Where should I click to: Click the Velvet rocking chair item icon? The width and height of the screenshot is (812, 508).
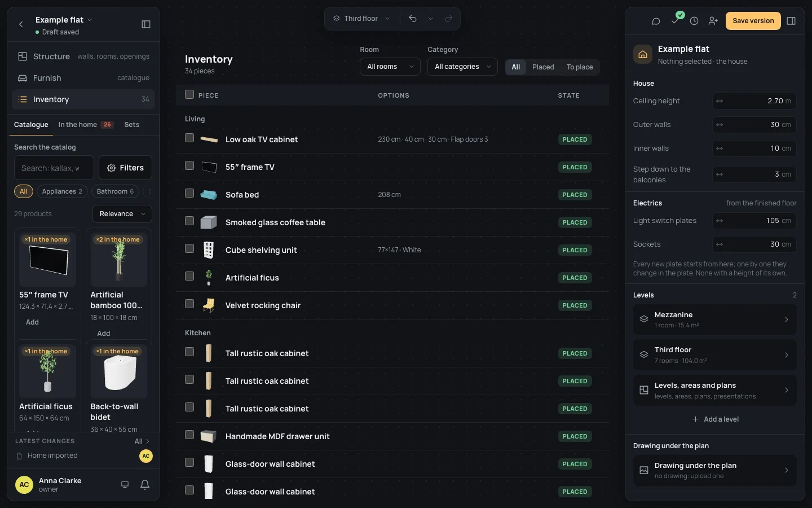209,305
